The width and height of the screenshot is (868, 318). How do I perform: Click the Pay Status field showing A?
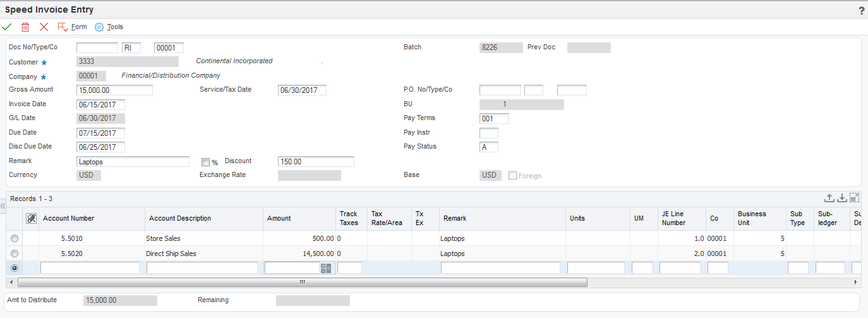[489, 147]
